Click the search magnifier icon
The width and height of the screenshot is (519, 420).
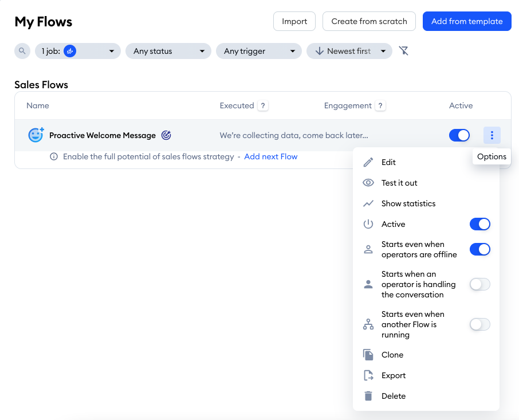point(22,51)
